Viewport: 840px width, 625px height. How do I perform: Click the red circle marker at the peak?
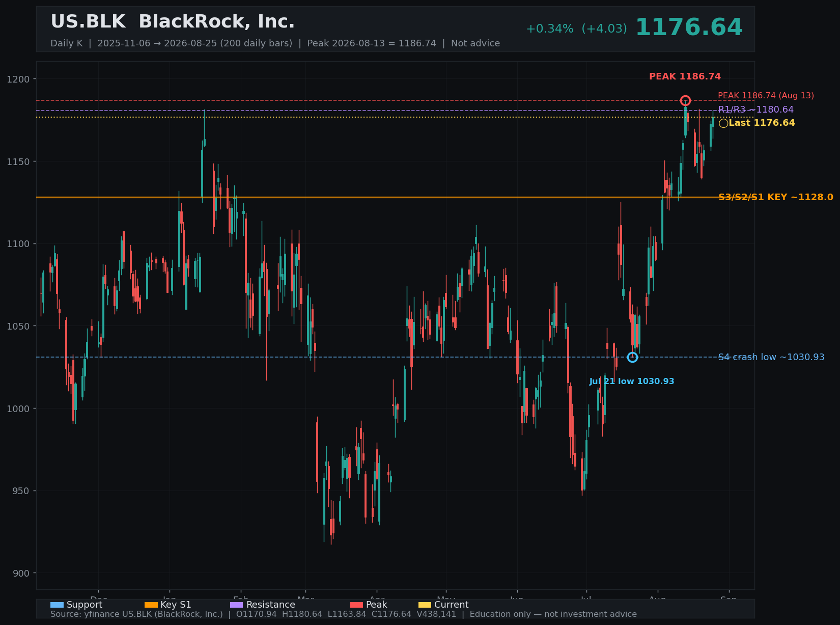click(x=685, y=100)
